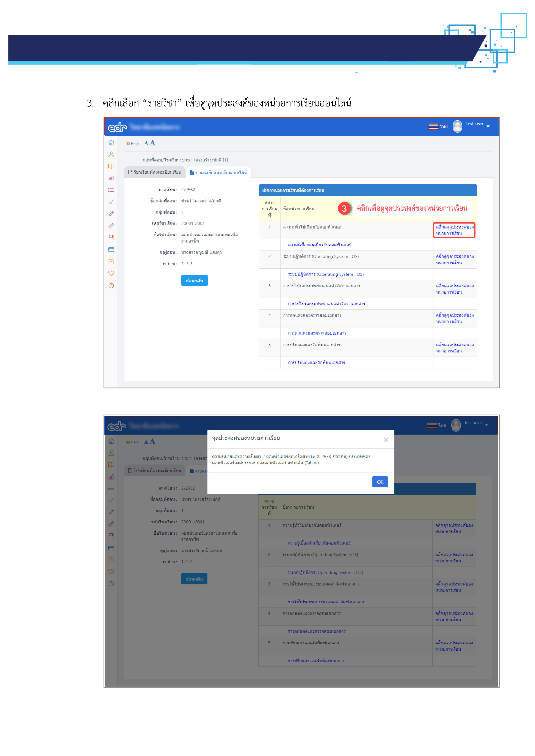Open the checkmark icon in upper screenshot sidebar

pyautogui.click(x=111, y=202)
